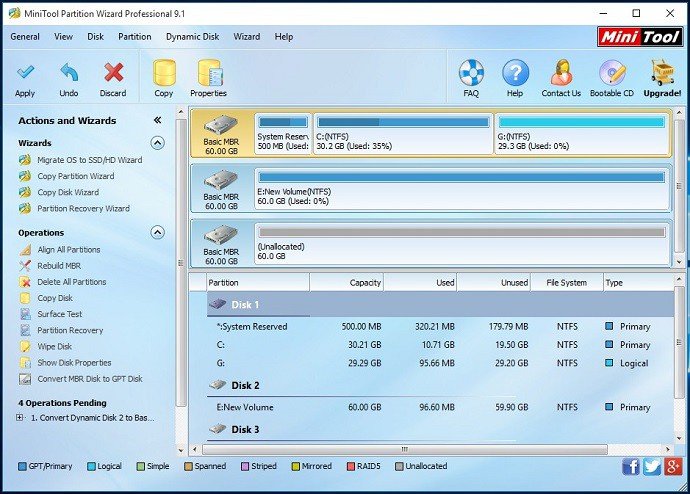Select G:(NTFS) partition block in disk map
Viewport: 690px width, 494px height.
coord(581,134)
